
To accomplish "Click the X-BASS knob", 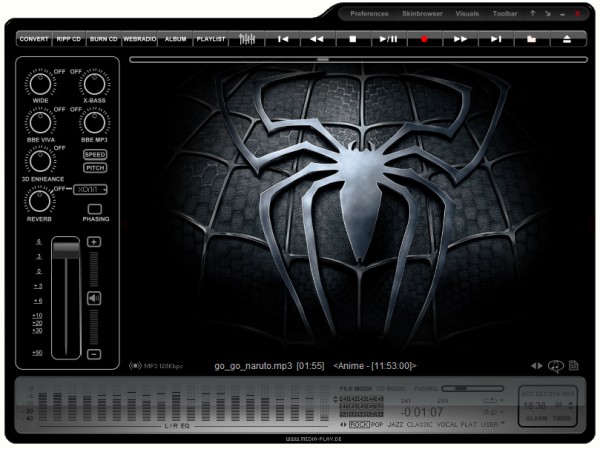I will (94, 84).
